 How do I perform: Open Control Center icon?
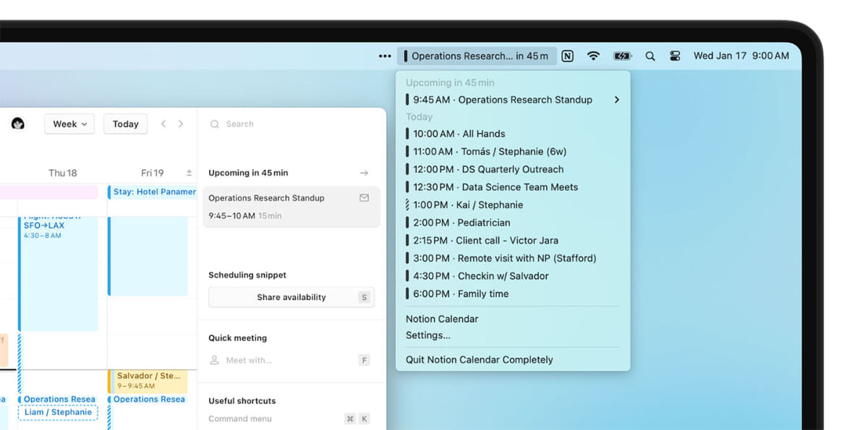click(675, 56)
